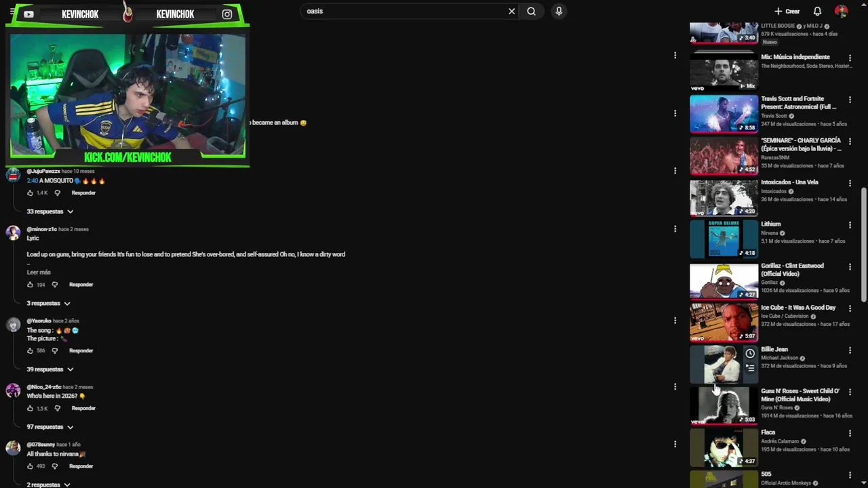Open the three-dot menu for the Lithium video
The image size is (868, 488).
click(850, 225)
